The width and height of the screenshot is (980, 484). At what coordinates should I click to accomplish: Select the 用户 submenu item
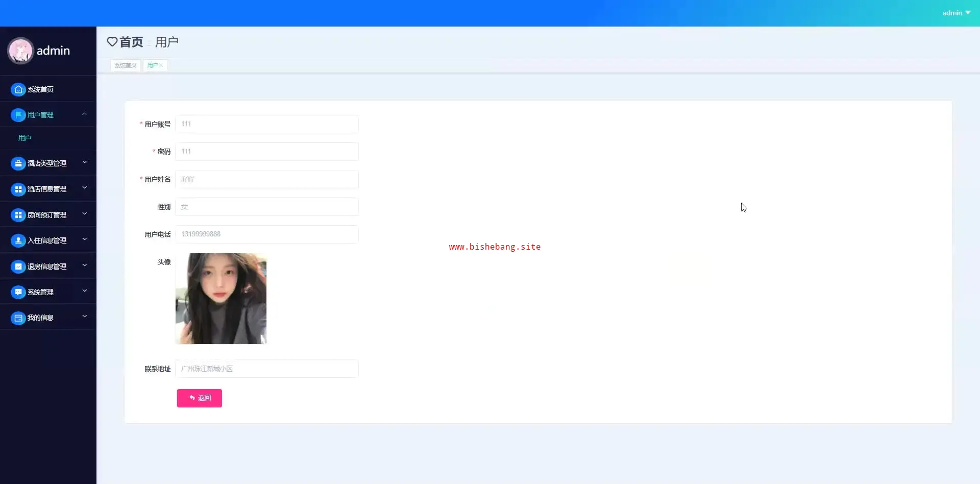pyautogui.click(x=48, y=138)
